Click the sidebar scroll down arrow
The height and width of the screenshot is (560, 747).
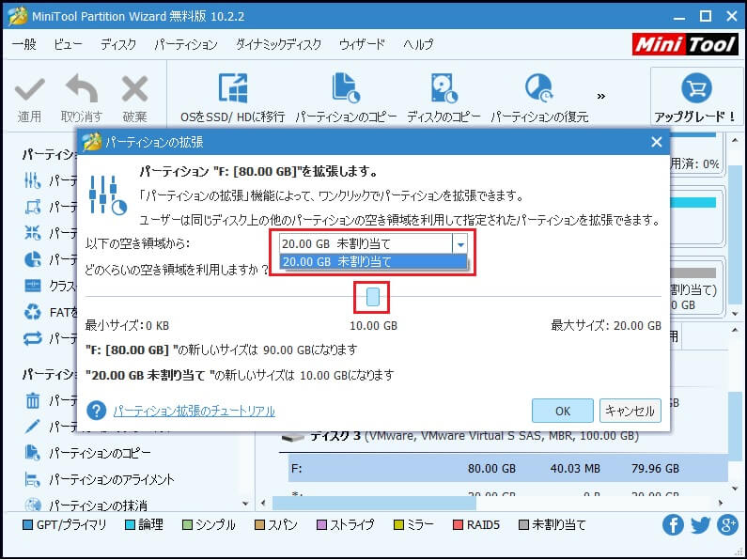click(x=245, y=504)
